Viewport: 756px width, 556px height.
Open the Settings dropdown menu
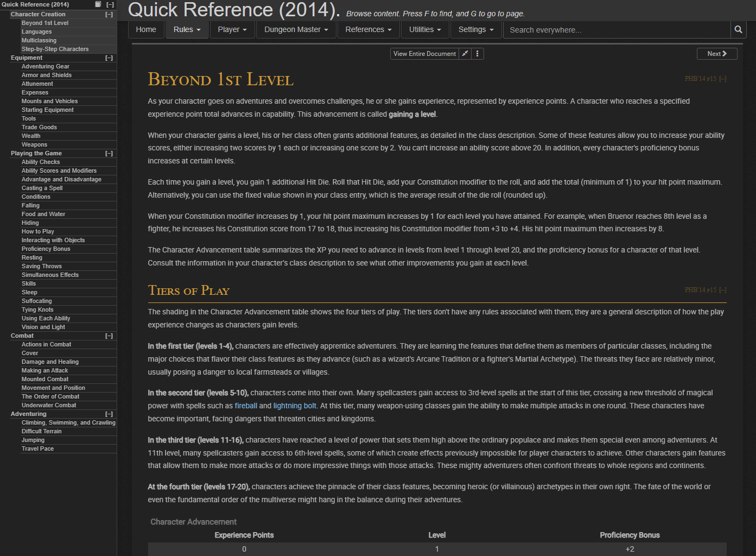[x=476, y=30]
